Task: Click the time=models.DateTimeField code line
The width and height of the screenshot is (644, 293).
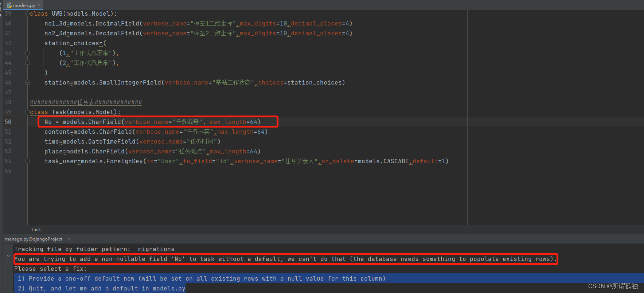Action: coord(132,142)
